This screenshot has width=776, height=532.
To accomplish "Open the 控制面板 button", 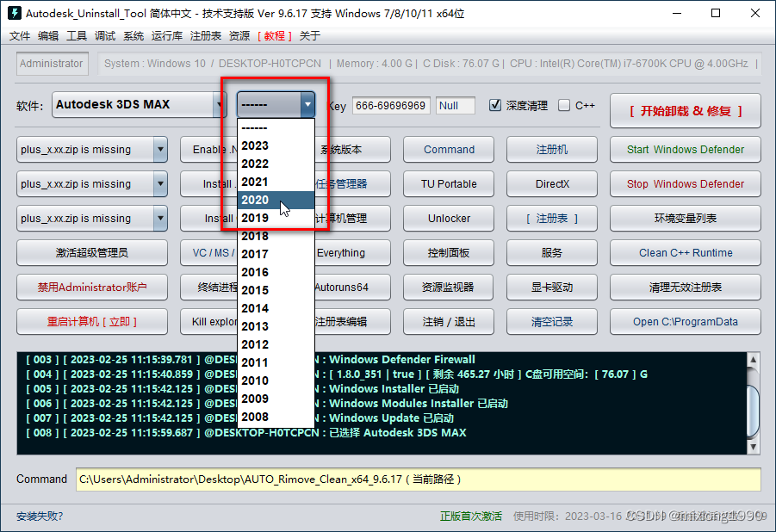I will coord(449,253).
